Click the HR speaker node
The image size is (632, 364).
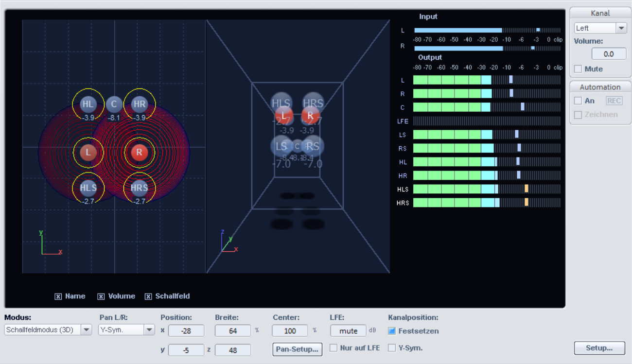point(140,104)
